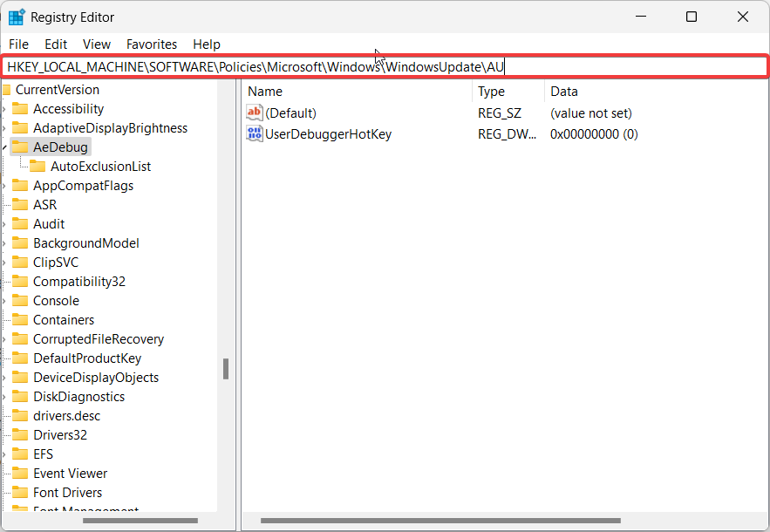The width and height of the screenshot is (770, 532).
Task: Select the Font Drivers key label
Action: coord(68,492)
